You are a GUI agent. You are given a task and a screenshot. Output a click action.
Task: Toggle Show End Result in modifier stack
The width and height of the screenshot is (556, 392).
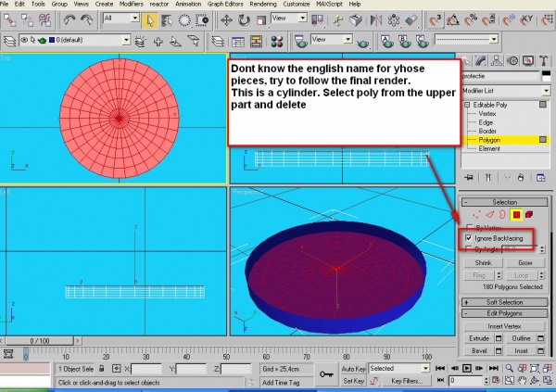pyautogui.click(x=488, y=177)
